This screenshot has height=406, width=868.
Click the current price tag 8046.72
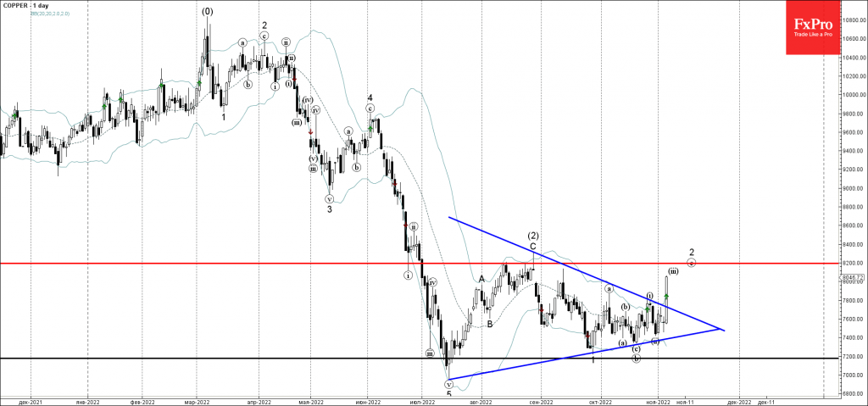(851, 277)
